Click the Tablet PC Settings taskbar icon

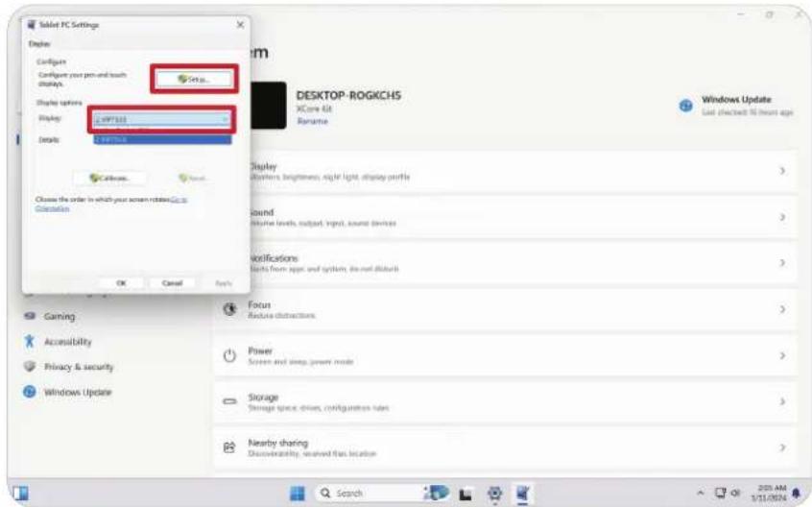(523, 494)
